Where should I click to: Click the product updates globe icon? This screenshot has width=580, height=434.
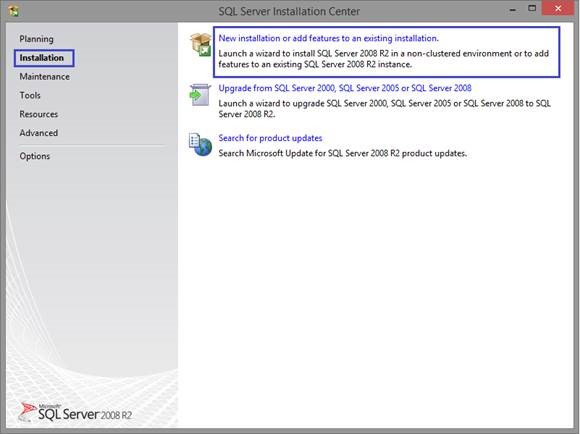point(200,145)
